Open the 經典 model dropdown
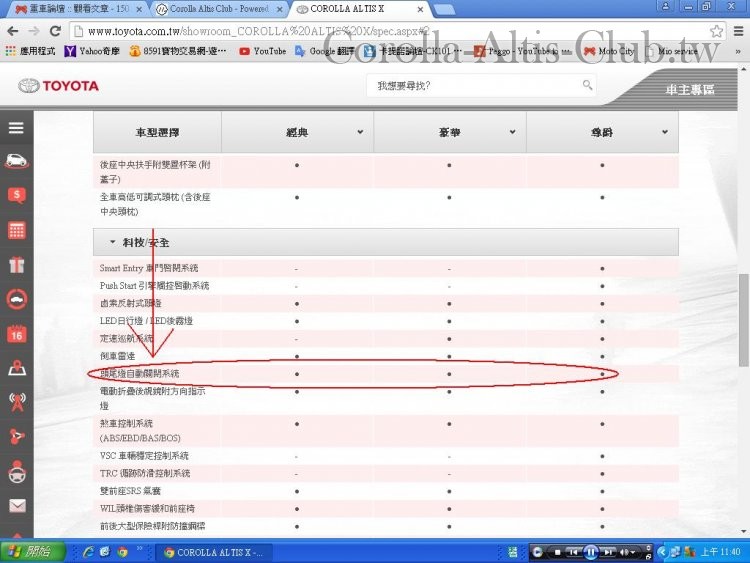 (360, 132)
